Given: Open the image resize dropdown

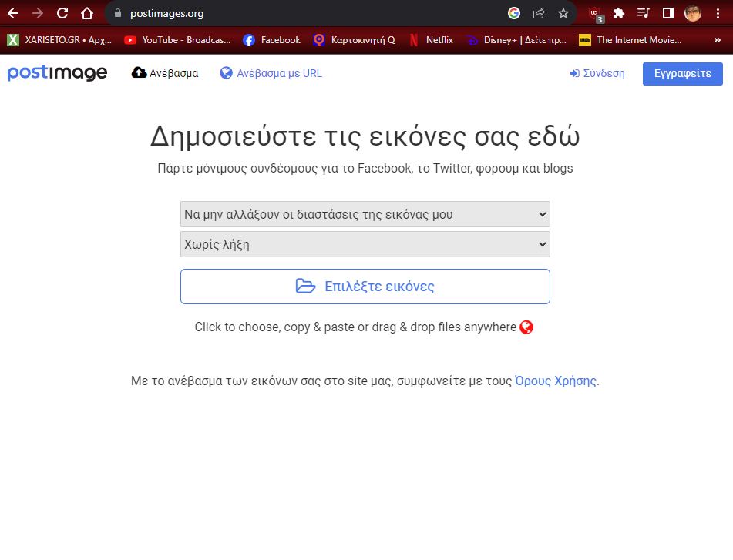Looking at the screenshot, I should (x=365, y=214).
